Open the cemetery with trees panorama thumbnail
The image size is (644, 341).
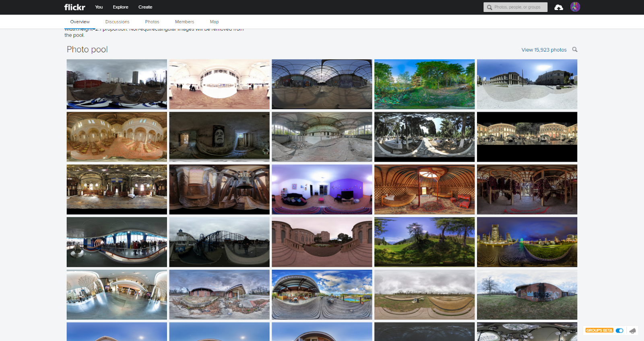425,137
